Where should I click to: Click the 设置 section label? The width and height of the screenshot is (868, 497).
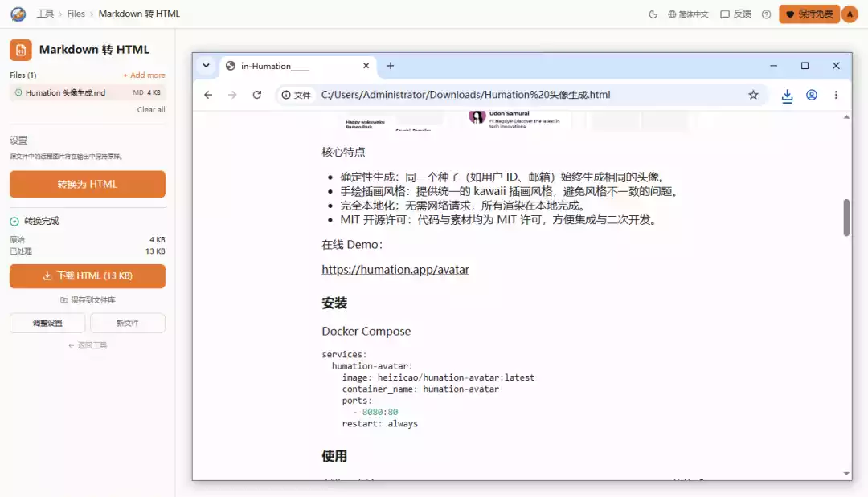18,141
